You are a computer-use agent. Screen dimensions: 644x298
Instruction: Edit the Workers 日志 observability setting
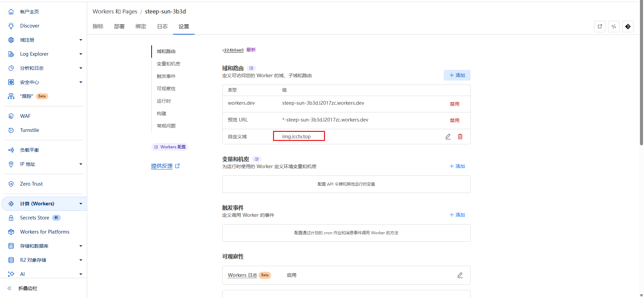[x=460, y=275]
